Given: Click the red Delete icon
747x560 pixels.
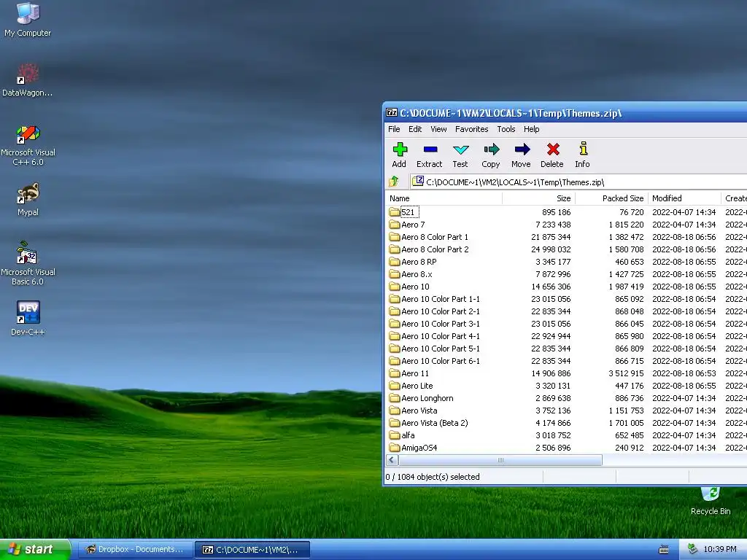Looking at the screenshot, I should [553, 149].
